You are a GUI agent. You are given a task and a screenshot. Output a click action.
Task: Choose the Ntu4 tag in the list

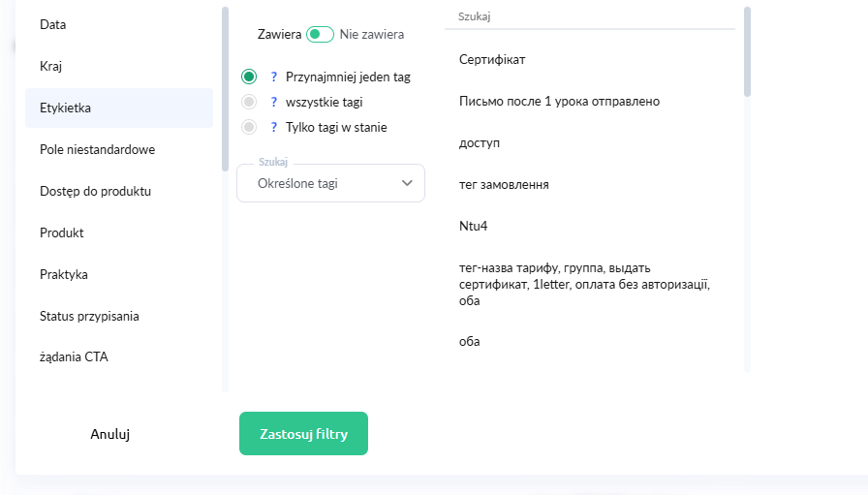point(474,227)
